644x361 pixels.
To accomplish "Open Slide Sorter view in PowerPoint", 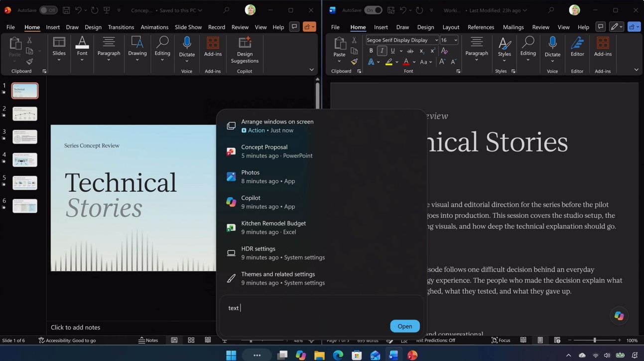I will [191, 340].
